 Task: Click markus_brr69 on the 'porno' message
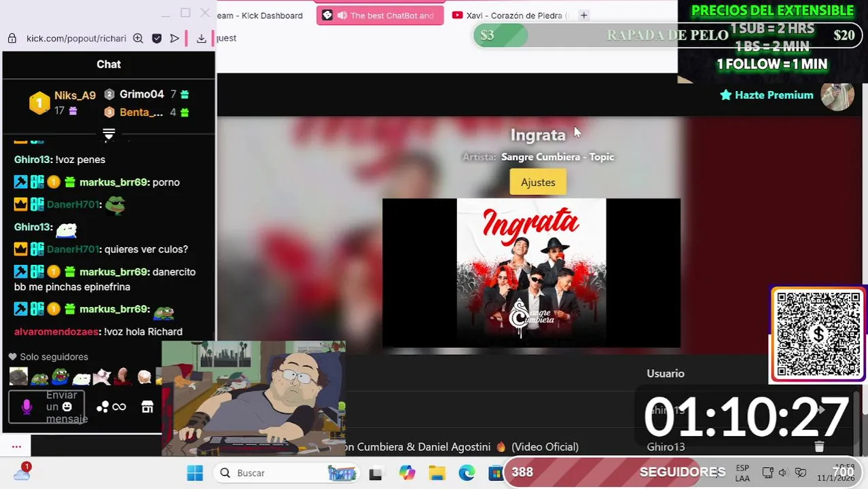coord(114,182)
